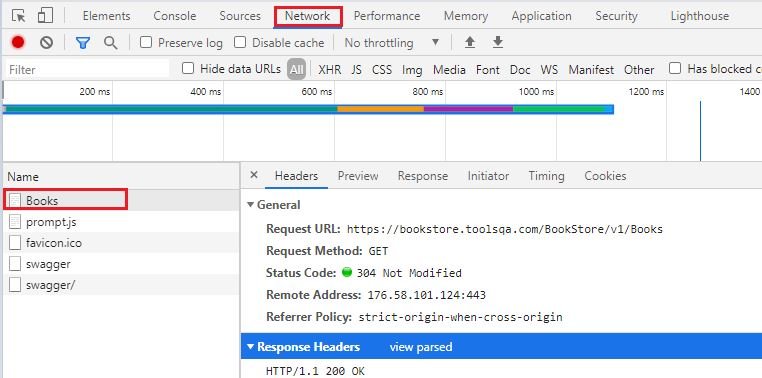Focus the Filter text input
This screenshot has width=762, height=378.
pos(87,69)
